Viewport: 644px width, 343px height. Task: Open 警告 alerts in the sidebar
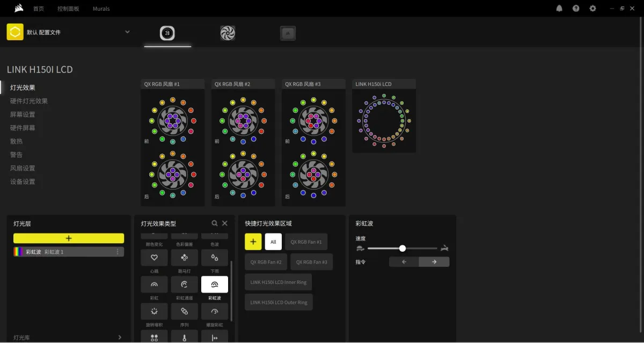tap(16, 155)
